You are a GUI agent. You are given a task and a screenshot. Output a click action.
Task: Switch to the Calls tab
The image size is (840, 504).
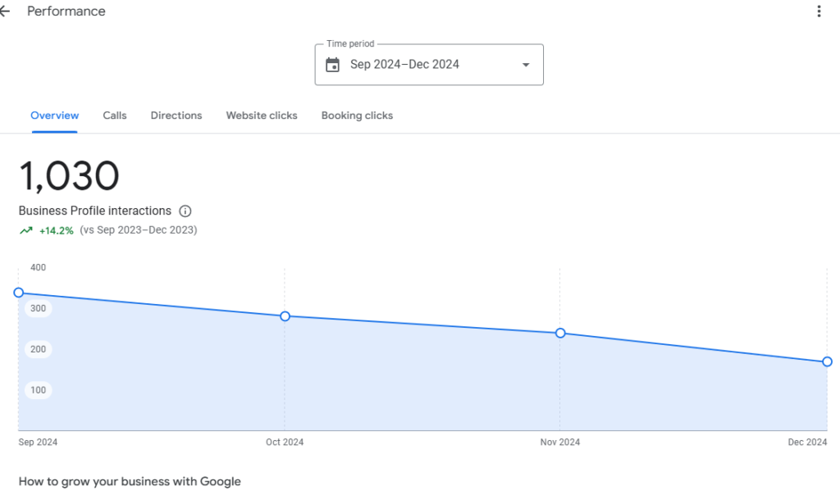115,116
